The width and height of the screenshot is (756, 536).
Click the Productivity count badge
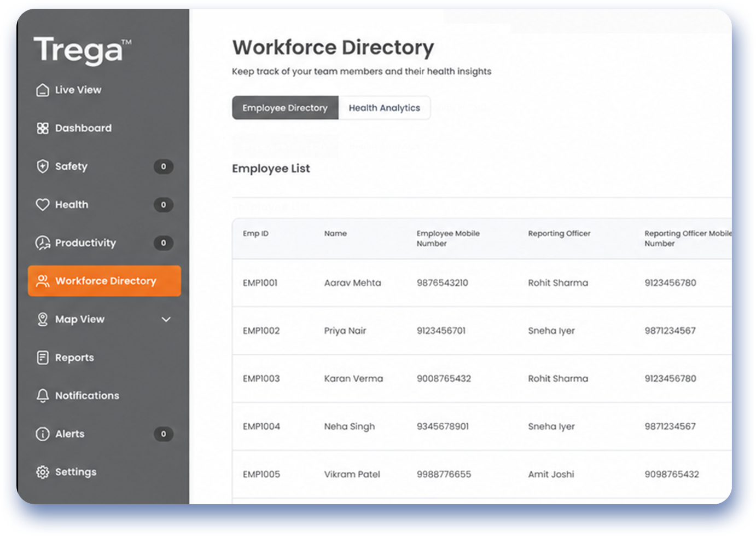tap(164, 243)
